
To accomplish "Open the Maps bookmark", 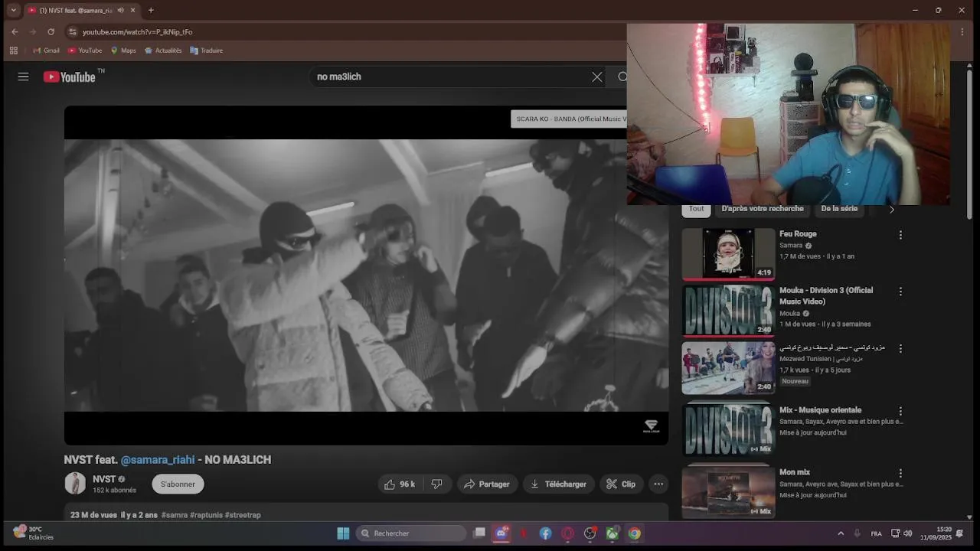I will coord(123,51).
